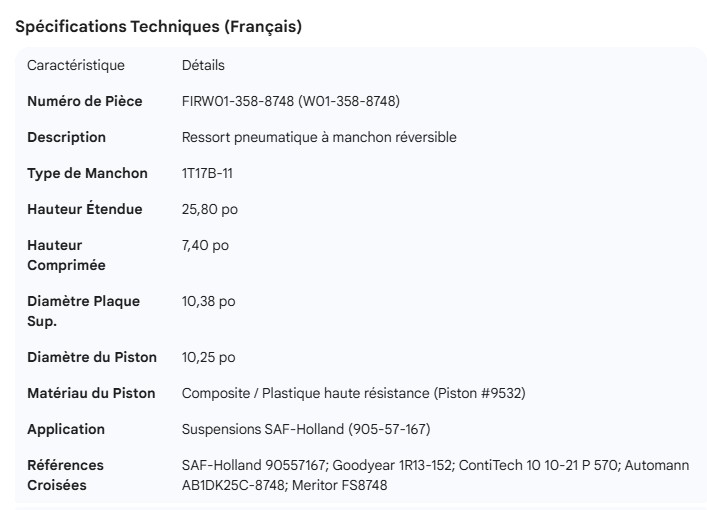Select the Hauteur Étendue row label
Image resolution: width=707 pixels, height=510 pixels.
[84, 209]
